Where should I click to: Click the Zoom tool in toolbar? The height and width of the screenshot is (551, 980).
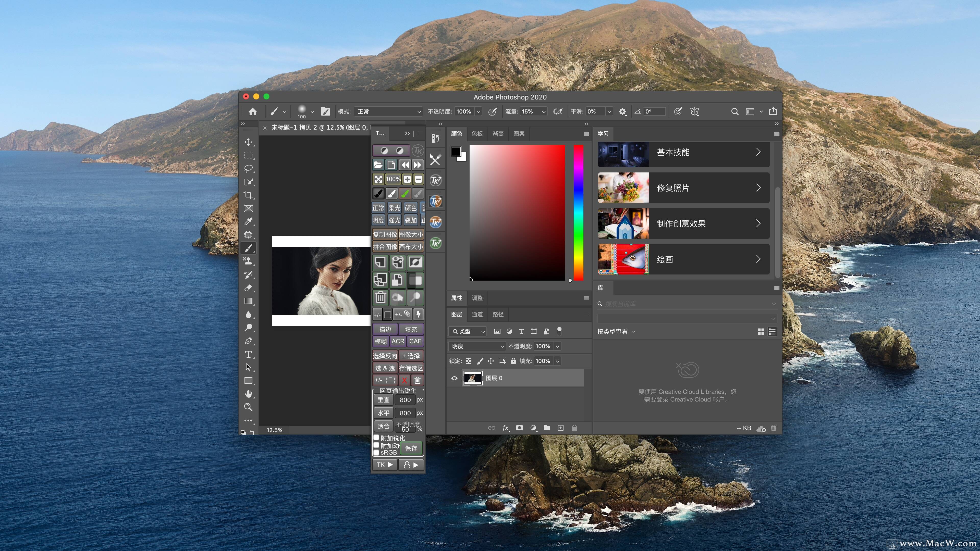248,407
